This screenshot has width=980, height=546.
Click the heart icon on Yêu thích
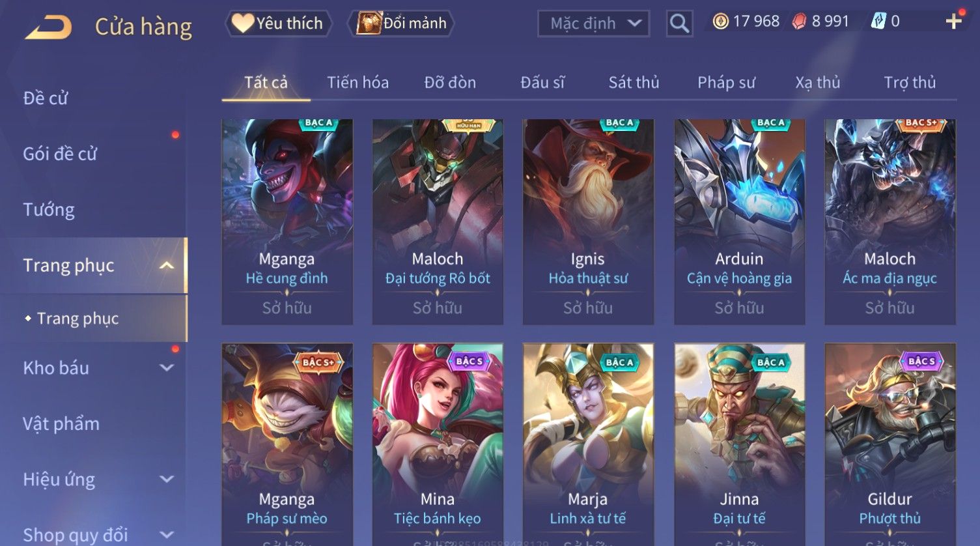point(243,23)
